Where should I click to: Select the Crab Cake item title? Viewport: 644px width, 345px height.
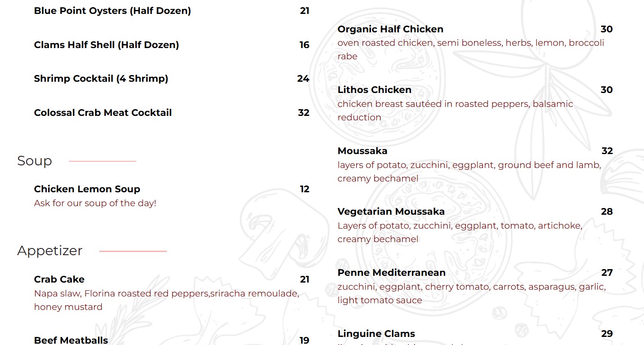pyautogui.click(x=59, y=279)
